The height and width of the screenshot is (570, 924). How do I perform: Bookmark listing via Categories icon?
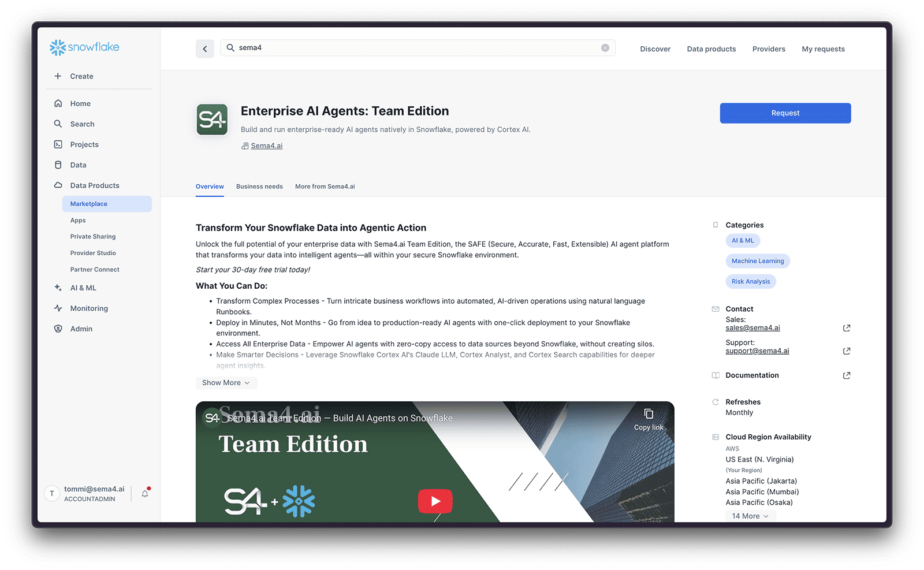[x=716, y=225]
